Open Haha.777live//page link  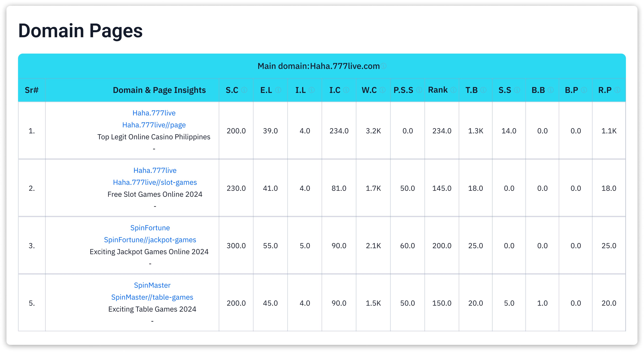pos(154,125)
